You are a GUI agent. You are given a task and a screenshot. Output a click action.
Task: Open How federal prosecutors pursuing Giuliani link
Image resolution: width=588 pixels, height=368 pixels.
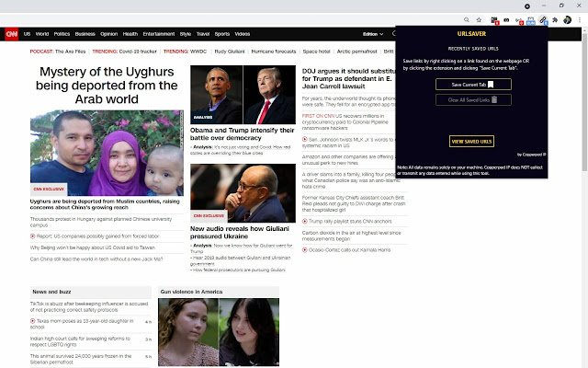(x=239, y=270)
